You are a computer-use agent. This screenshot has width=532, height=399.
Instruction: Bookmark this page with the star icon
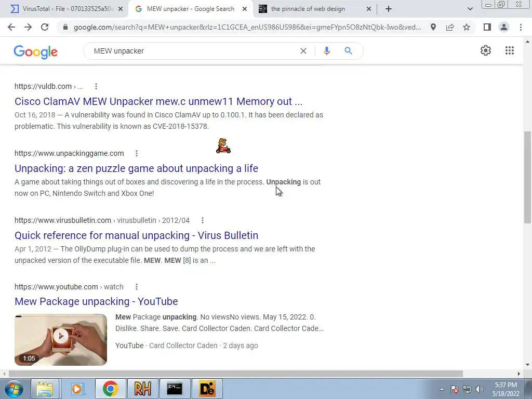467,27
